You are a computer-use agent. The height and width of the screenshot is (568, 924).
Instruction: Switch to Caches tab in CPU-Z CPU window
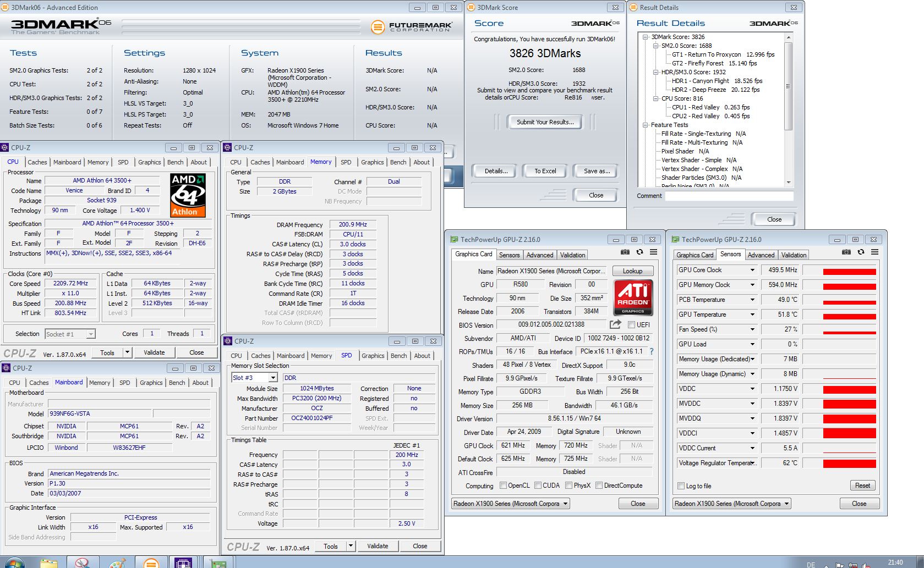click(37, 162)
